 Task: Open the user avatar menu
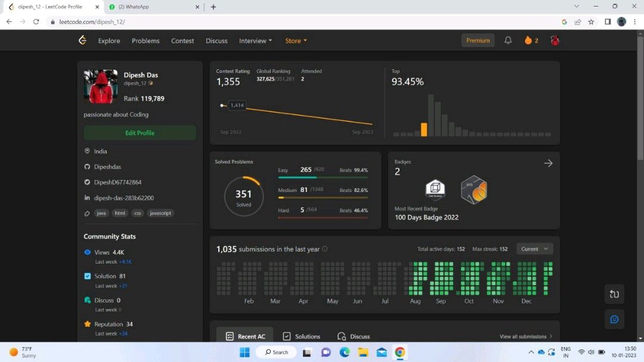point(555,41)
